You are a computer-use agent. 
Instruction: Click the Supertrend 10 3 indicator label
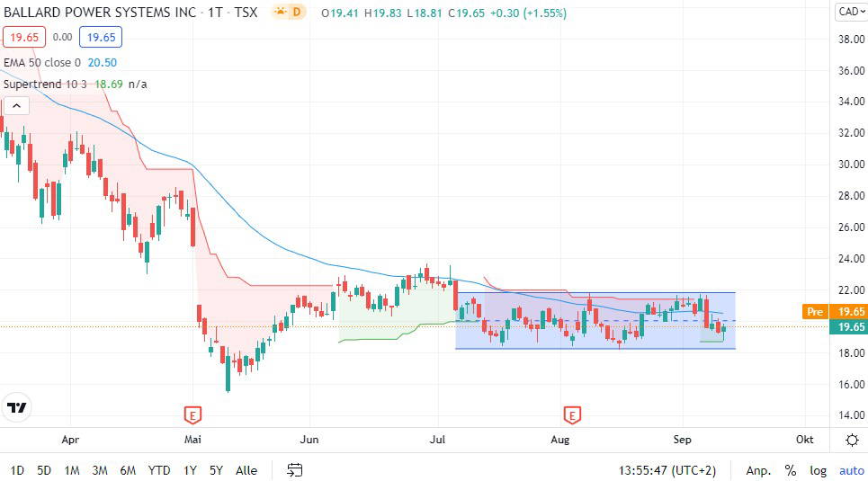45,85
